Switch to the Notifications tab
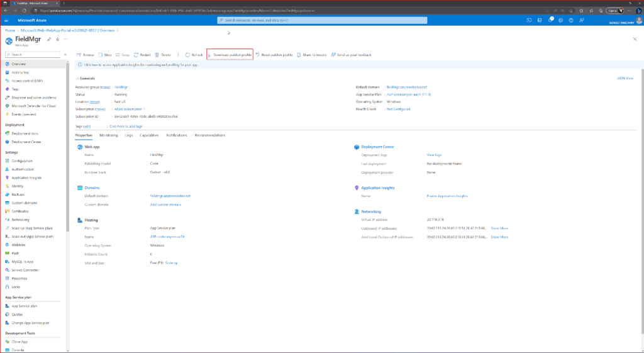This screenshot has height=353, width=644. [177, 135]
